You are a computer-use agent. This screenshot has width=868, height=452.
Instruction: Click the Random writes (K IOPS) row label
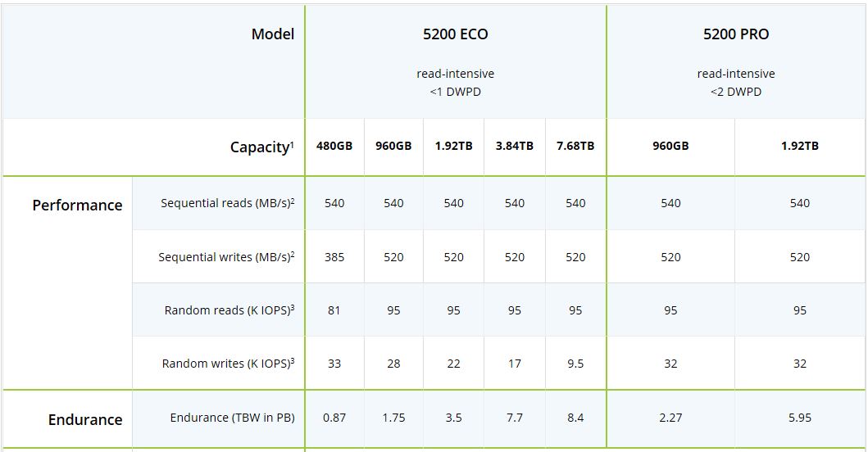coord(228,364)
